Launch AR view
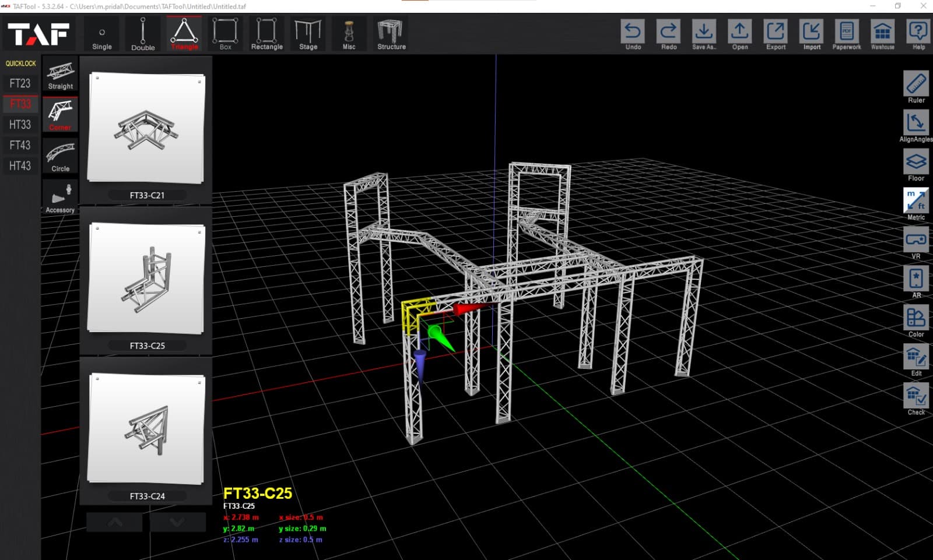Image resolution: width=933 pixels, height=560 pixels. (916, 283)
